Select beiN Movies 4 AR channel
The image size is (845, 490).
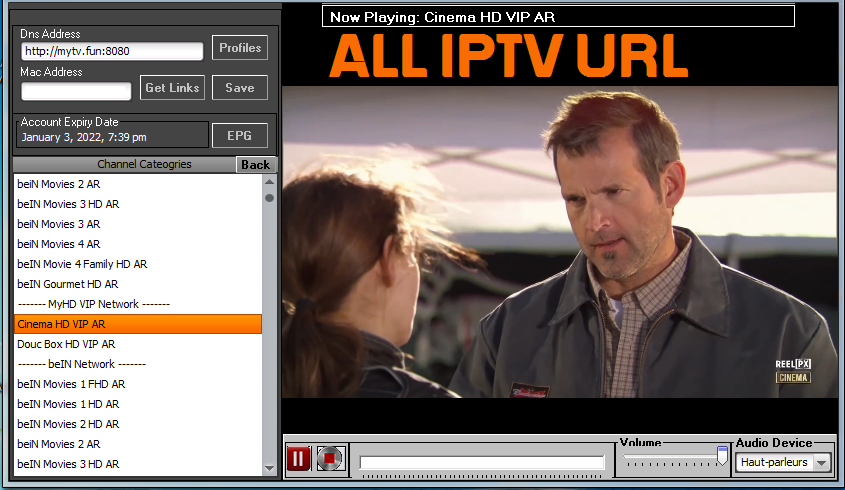tap(138, 244)
